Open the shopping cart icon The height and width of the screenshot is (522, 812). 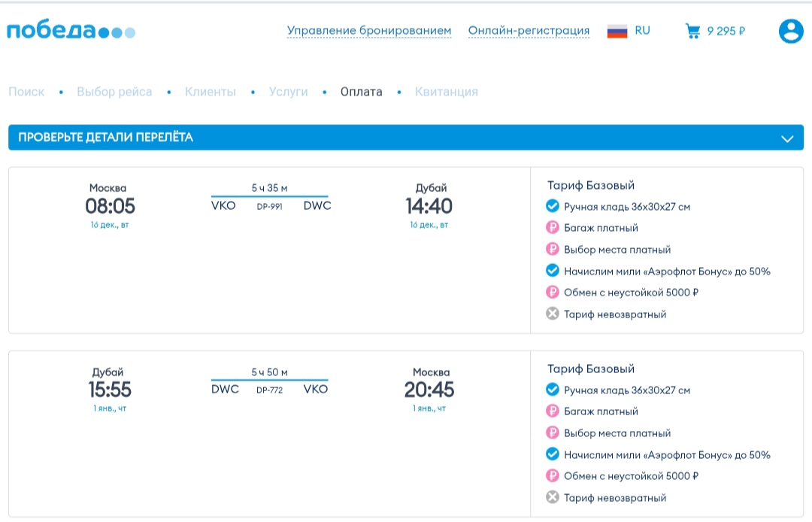tap(692, 32)
